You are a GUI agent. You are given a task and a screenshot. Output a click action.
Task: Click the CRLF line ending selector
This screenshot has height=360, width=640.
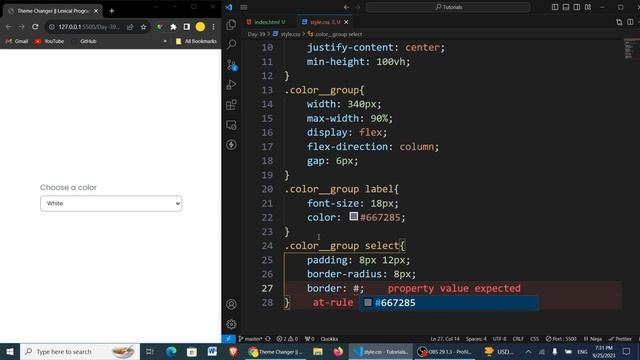[518, 339]
